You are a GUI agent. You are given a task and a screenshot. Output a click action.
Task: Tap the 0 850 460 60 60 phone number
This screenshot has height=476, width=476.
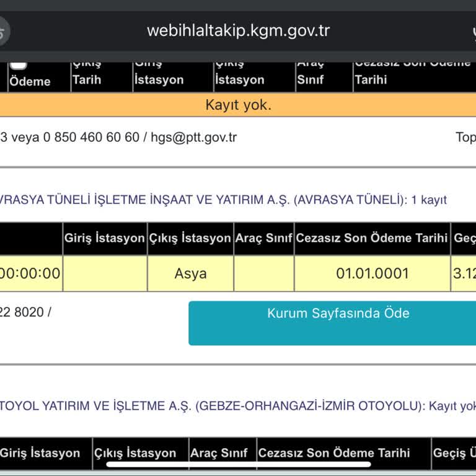(91, 138)
